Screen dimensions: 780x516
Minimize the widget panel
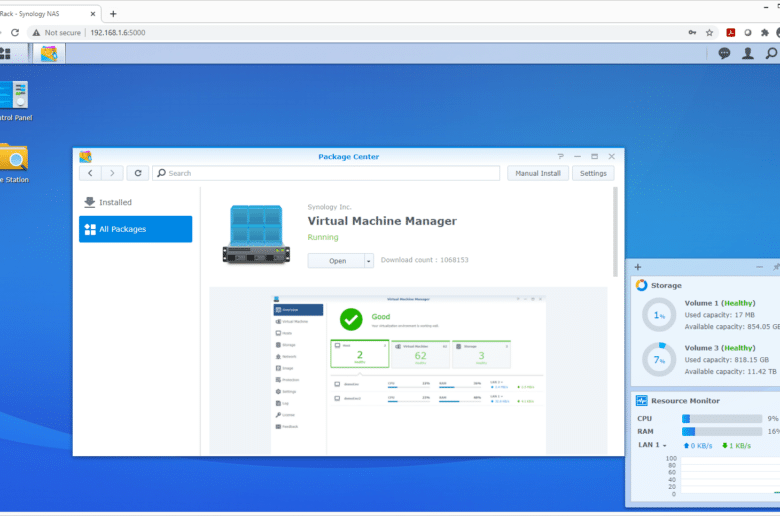[x=759, y=267]
